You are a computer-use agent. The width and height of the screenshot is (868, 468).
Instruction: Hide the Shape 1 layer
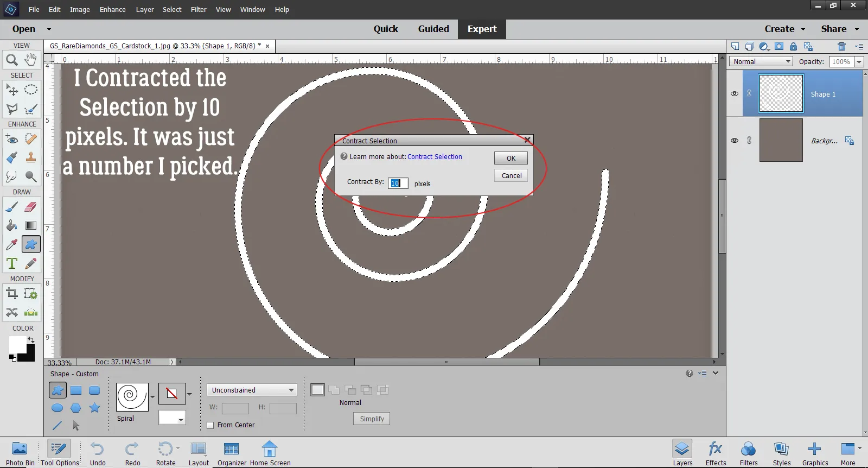(x=735, y=94)
